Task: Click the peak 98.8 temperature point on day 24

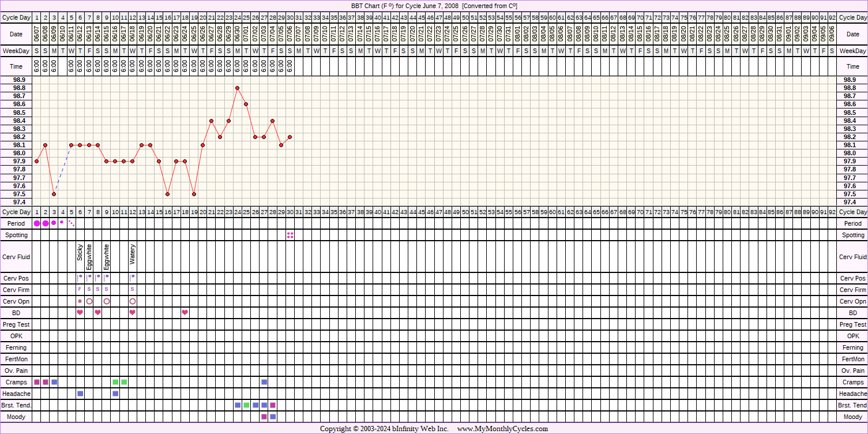Action: [x=238, y=88]
